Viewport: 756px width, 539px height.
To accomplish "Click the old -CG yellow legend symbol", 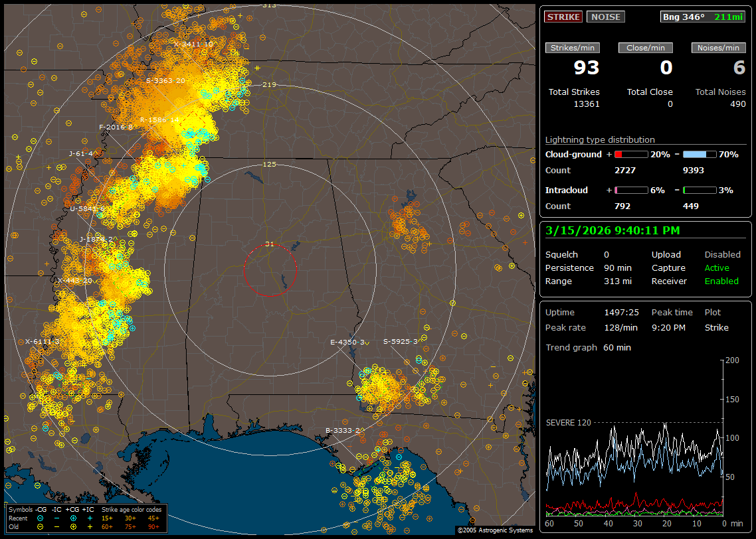I will (41, 526).
